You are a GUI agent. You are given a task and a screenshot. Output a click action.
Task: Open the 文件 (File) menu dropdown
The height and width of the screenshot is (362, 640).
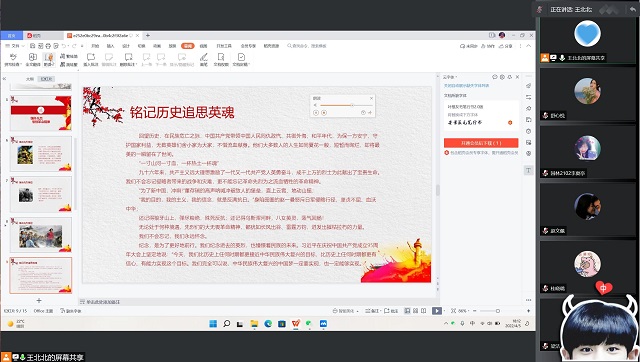coord(15,46)
